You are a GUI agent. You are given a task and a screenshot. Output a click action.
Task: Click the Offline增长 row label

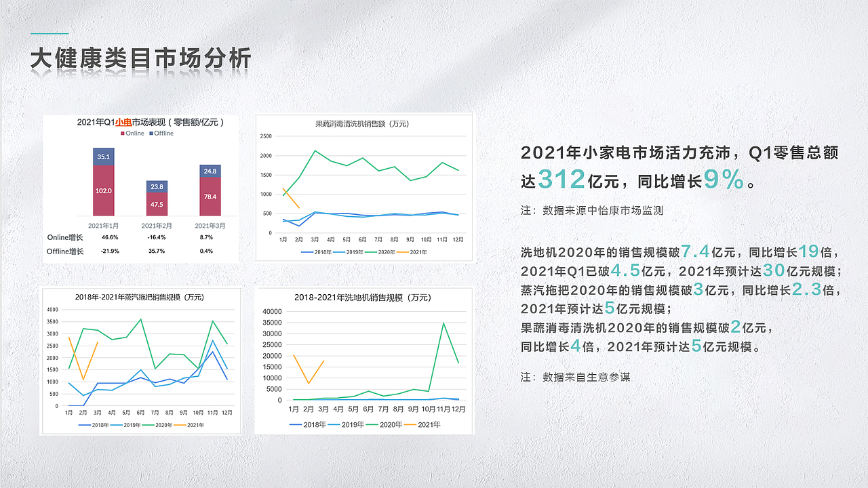[x=65, y=251]
